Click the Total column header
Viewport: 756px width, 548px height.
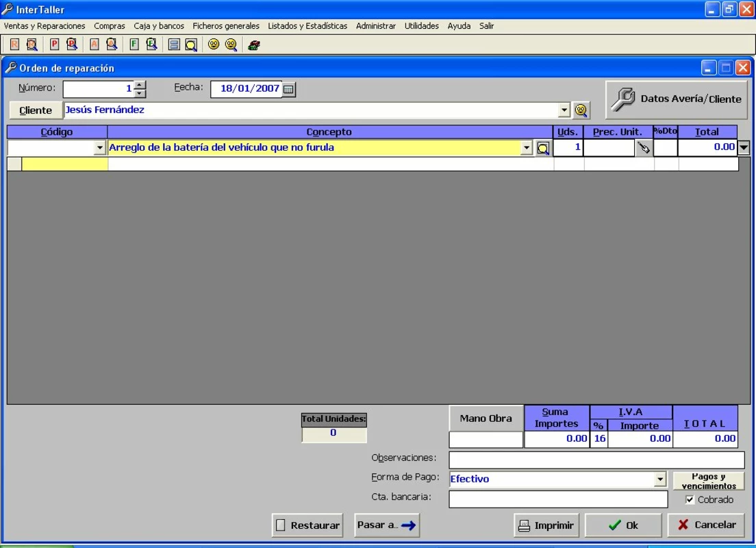[x=707, y=132]
